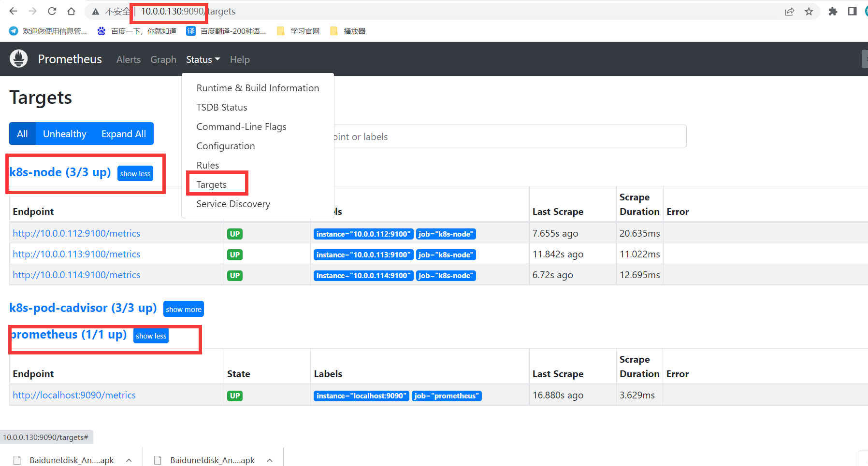Open the Graph page
This screenshot has width=868, height=466.
coord(163,59)
